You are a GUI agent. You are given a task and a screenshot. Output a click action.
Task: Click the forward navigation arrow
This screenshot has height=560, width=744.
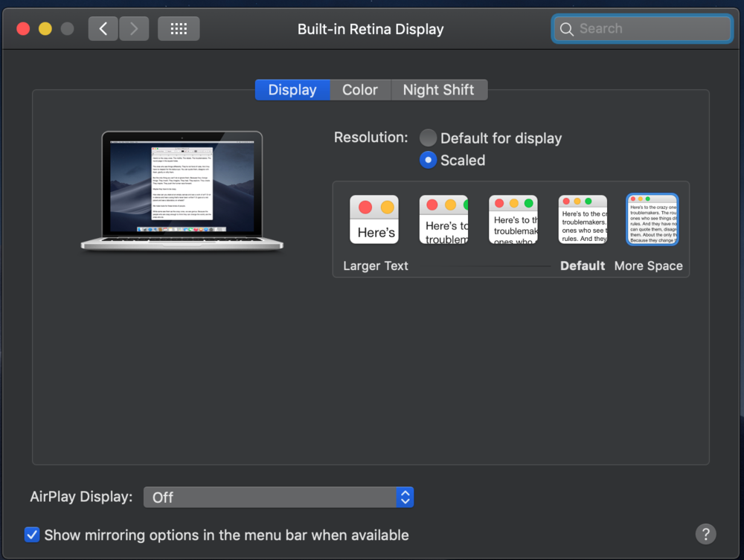click(x=134, y=29)
